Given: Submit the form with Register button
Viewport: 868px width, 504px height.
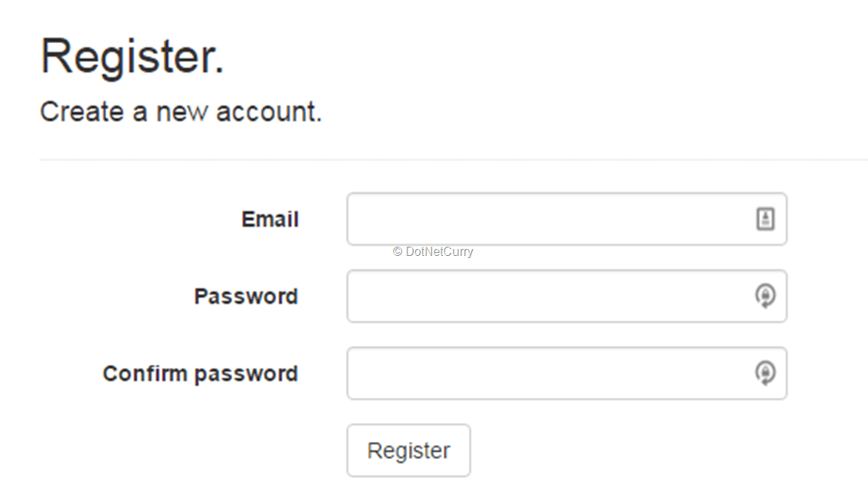Looking at the screenshot, I should click(x=408, y=450).
